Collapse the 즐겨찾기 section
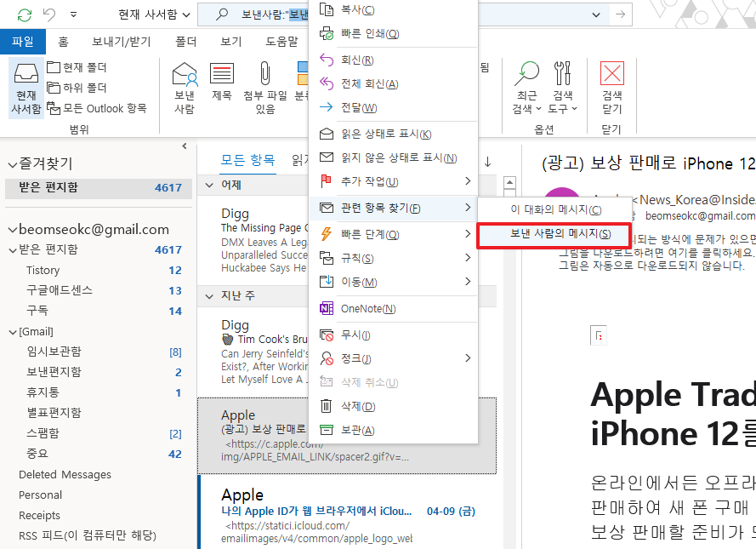This screenshot has height=549, width=756. (x=13, y=165)
